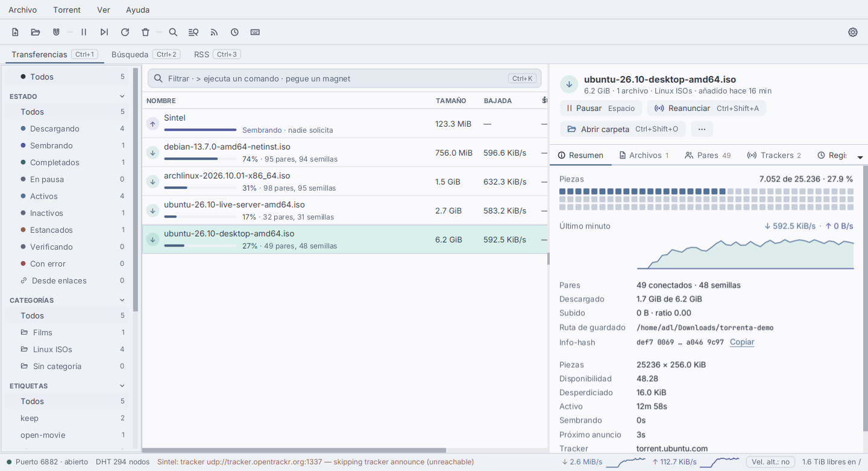Collapse the ESTADO sidebar section
This screenshot has width=868, height=471.
tap(122, 96)
